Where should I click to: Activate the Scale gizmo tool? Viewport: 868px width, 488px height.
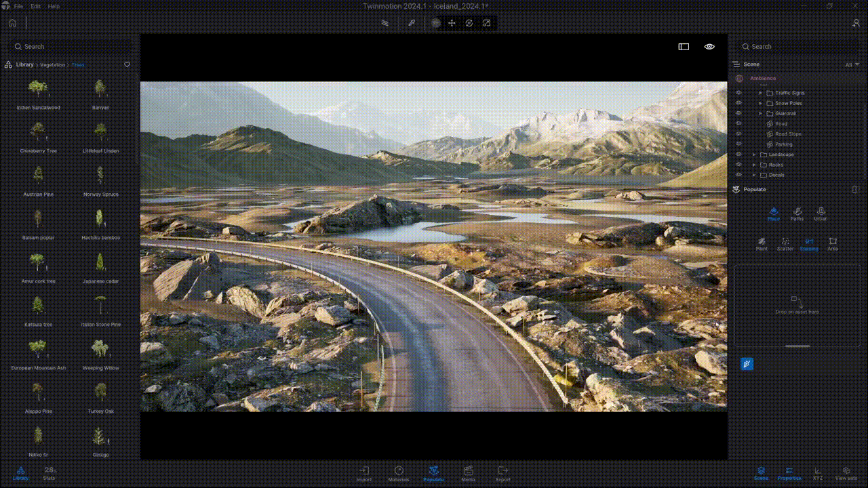click(x=487, y=23)
